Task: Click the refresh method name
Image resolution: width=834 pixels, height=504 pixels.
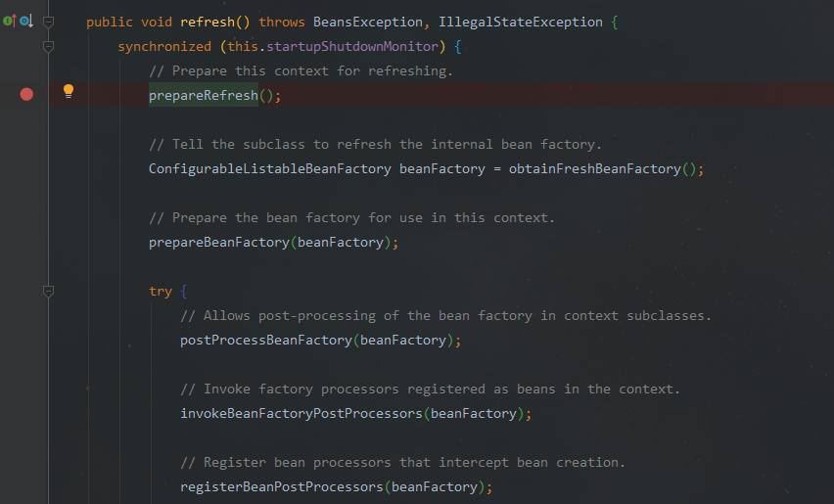Action: [x=207, y=23]
